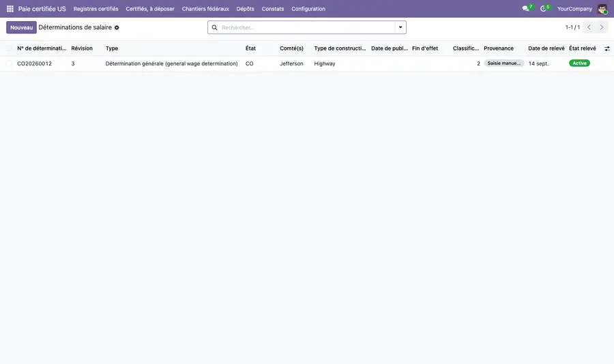This screenshot has width=614, height=364.
Task: Click the Highway construction type cell
Action: (325, 63)
